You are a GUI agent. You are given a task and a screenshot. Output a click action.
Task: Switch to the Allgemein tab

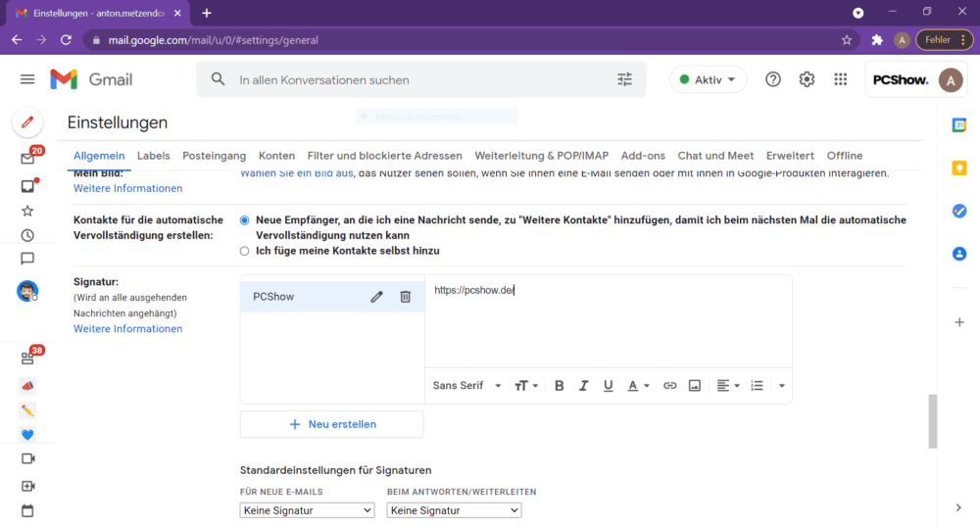click(99, 156)
